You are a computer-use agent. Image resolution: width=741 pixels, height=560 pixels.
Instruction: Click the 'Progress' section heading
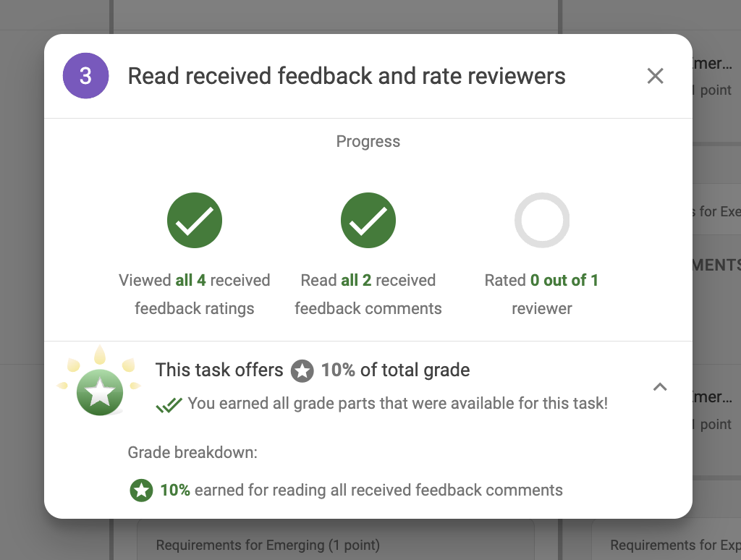(x=368, y=142)
